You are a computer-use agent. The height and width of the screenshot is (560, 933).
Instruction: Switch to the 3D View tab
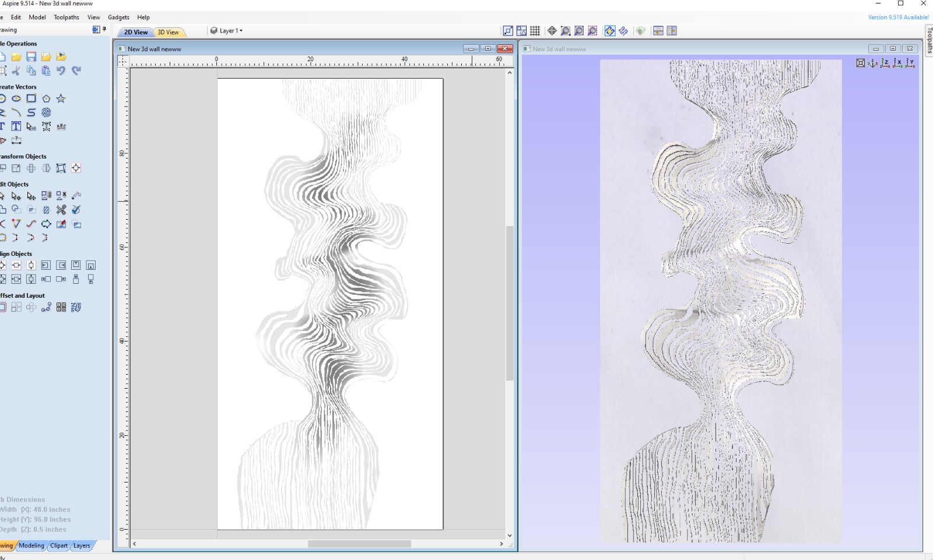point(169,33)
